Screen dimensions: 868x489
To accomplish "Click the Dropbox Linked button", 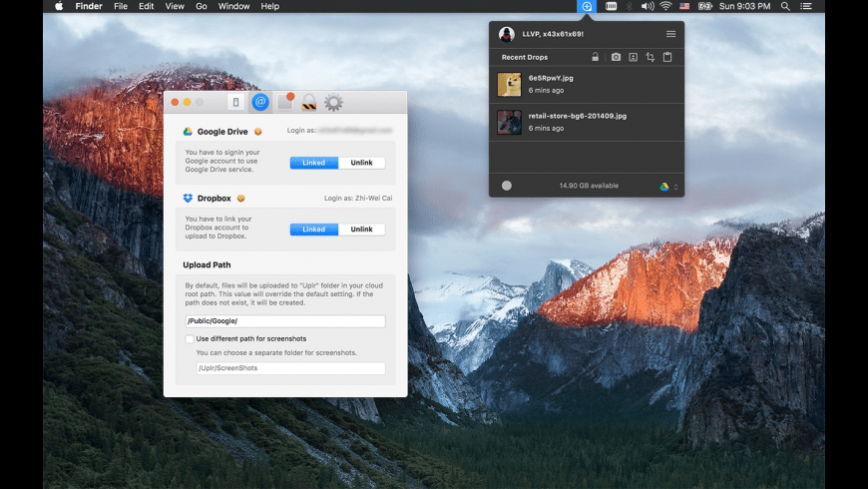I will (x=314, y=229).
